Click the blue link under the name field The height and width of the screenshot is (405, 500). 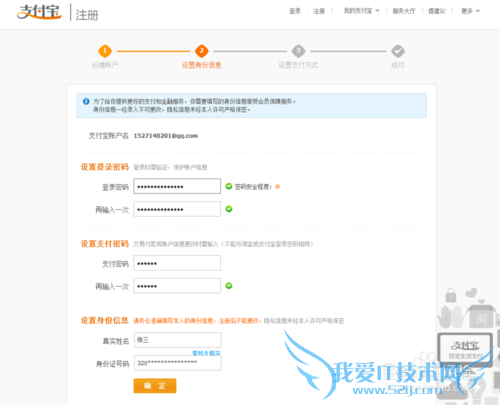coord(206,353)
